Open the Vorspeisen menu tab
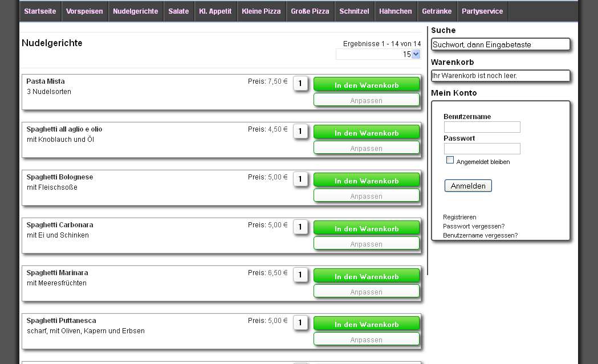This screenshot has height=364, width=598. click(85, 11)
